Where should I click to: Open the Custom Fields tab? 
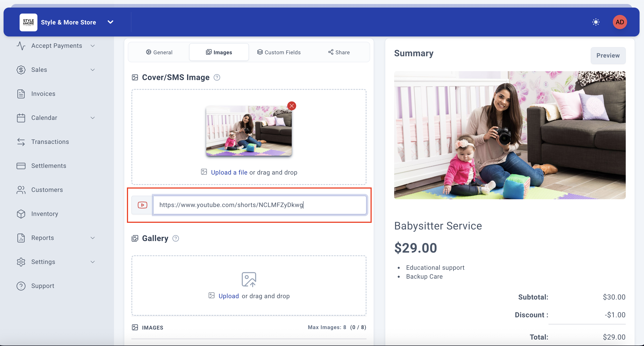pyautogui.click(x=279, y=52)
